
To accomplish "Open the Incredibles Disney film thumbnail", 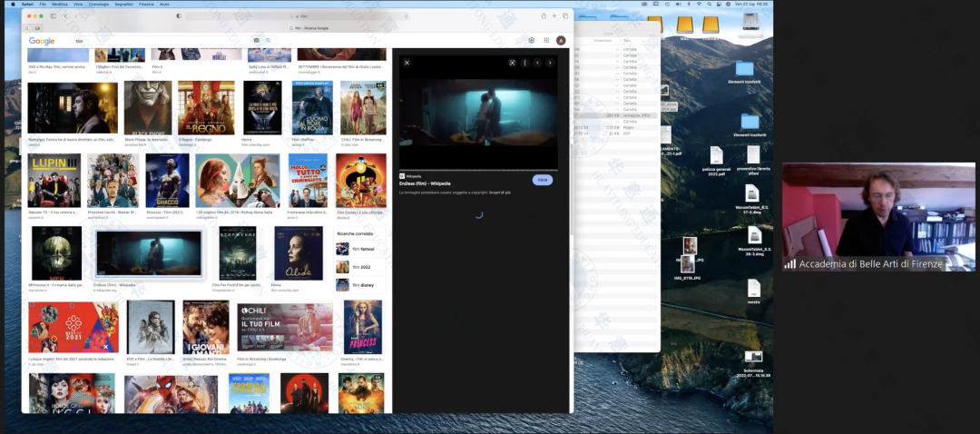I will 360,180.
